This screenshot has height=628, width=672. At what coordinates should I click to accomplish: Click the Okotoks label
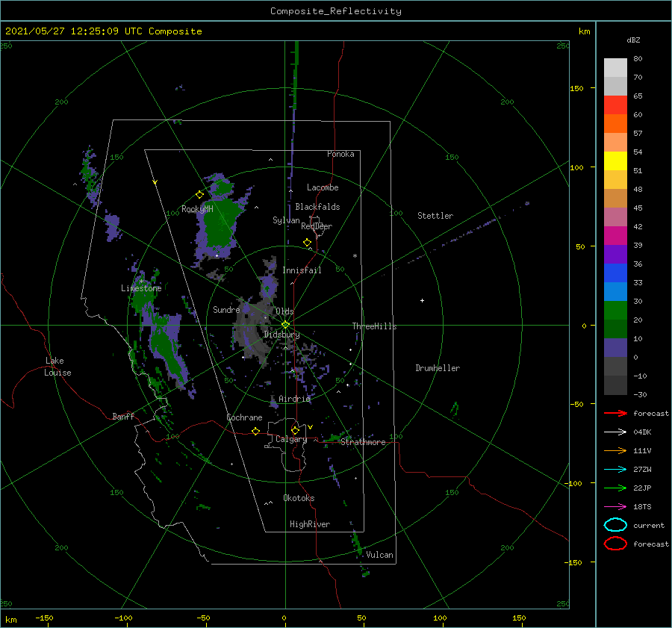pos(299,498)
